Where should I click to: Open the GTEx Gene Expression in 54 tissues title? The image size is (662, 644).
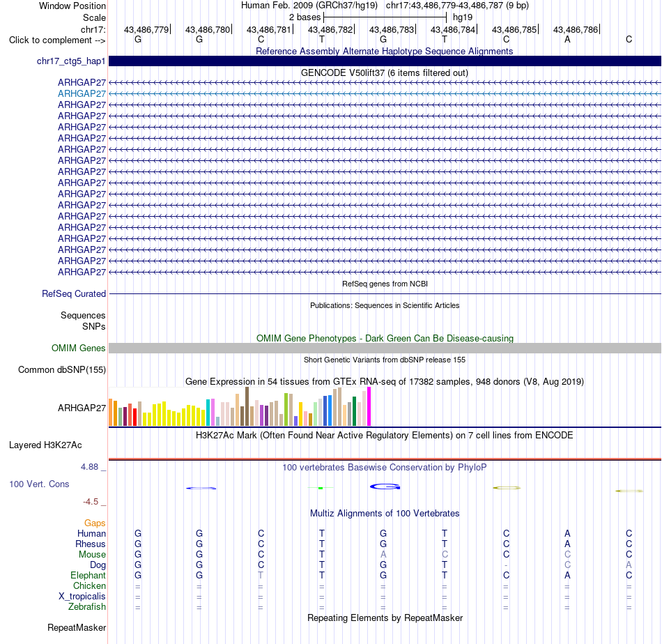tap(385, 381)
